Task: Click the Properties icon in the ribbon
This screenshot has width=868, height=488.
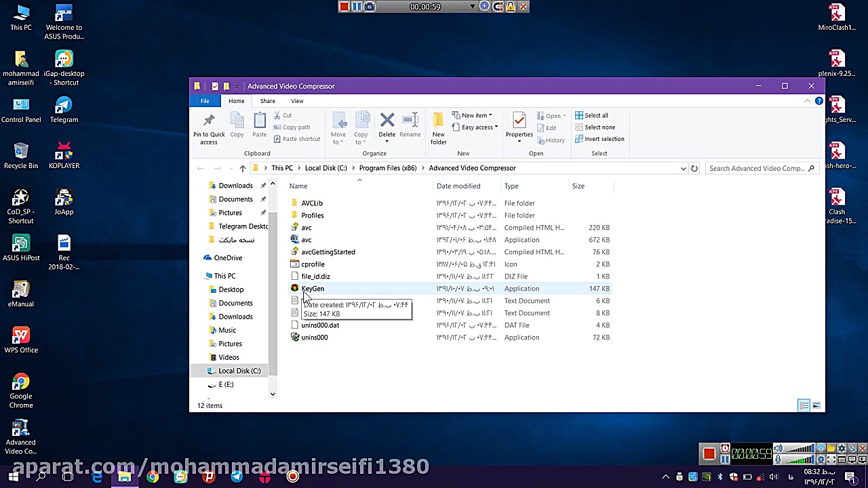Action: pyautogui.click(x=519, y=125)
